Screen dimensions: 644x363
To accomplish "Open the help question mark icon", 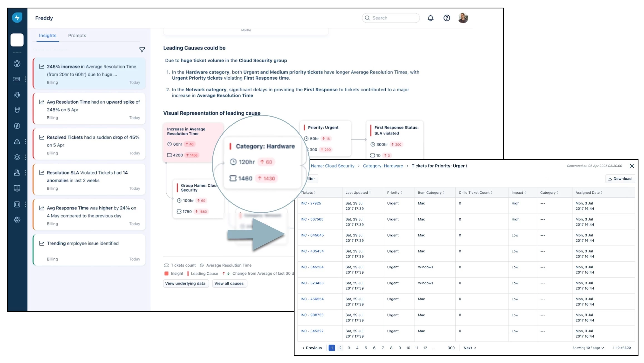I will point(446,18).
